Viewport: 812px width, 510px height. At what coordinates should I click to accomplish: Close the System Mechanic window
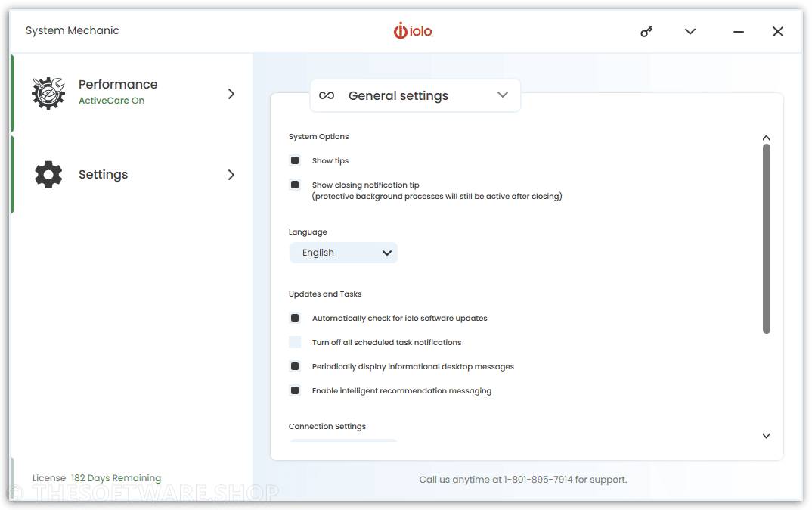click(777, 32)
